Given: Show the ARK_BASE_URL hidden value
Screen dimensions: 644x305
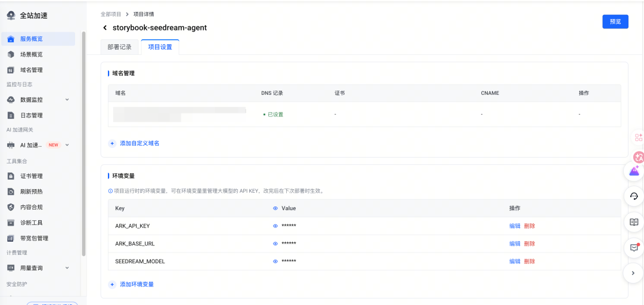Looking at the screenshot, I should (275, 244).
